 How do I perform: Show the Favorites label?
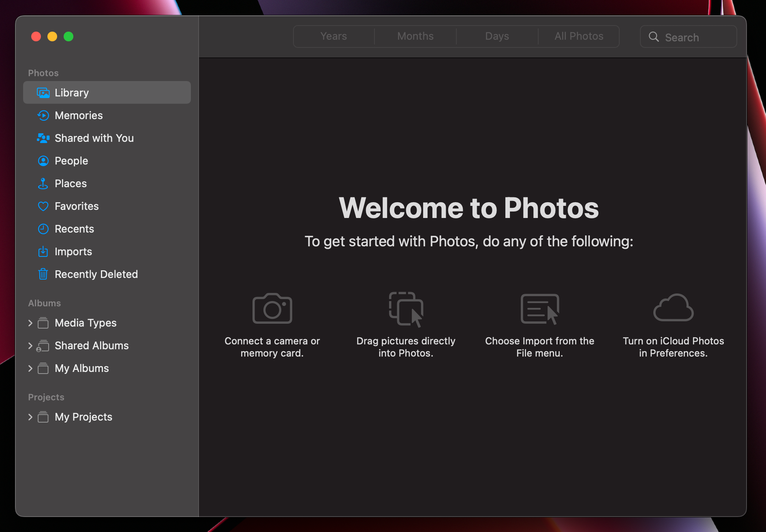coord(77,206)
